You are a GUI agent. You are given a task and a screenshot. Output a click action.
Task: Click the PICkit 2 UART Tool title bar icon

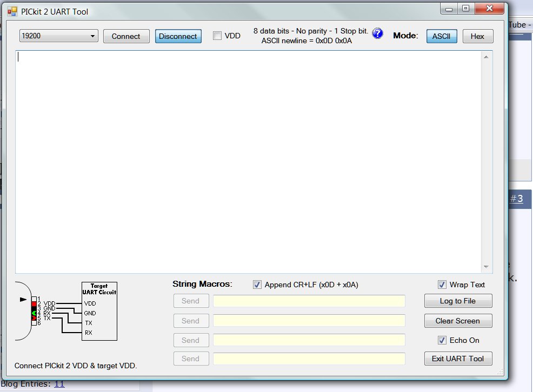coord(12,11)
